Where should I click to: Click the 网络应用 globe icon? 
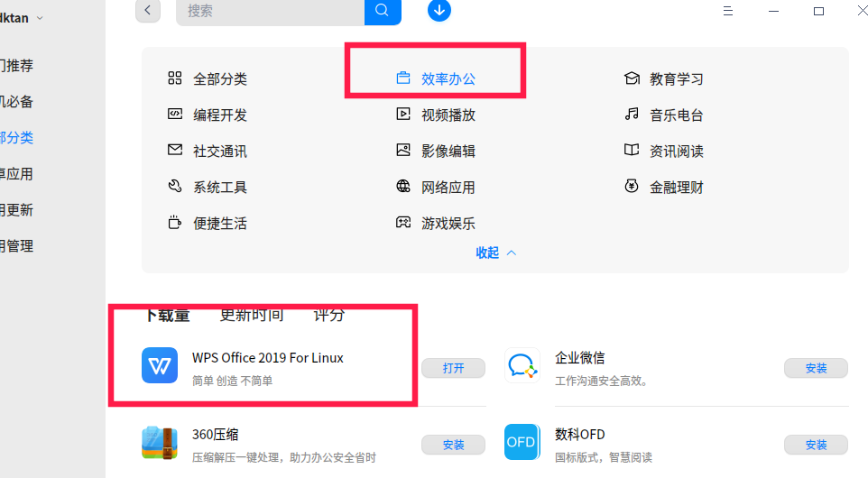(403, 187)
